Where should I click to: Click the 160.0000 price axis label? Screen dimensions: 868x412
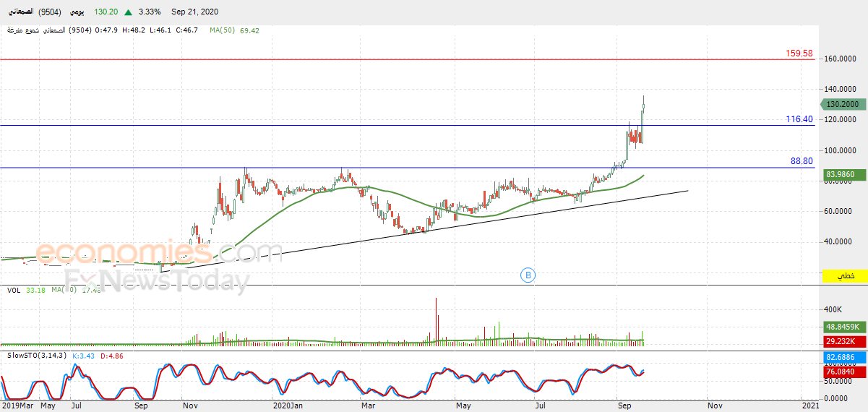(x=842, y=59)
